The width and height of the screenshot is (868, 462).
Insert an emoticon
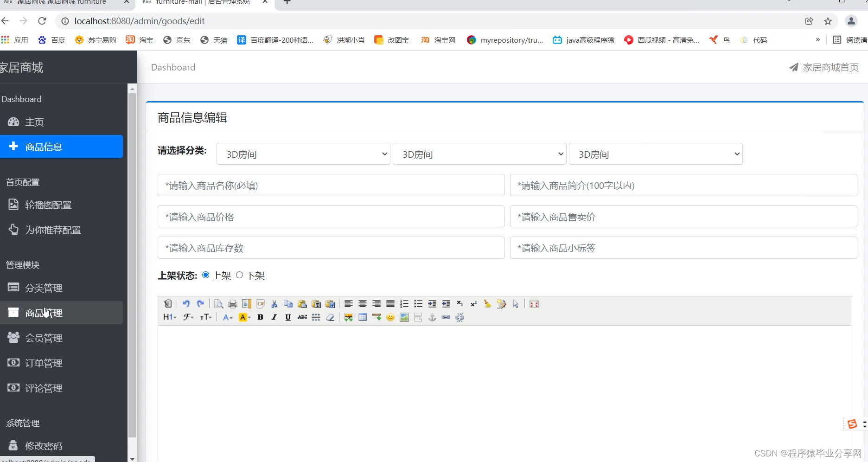(x=390, y=317)
